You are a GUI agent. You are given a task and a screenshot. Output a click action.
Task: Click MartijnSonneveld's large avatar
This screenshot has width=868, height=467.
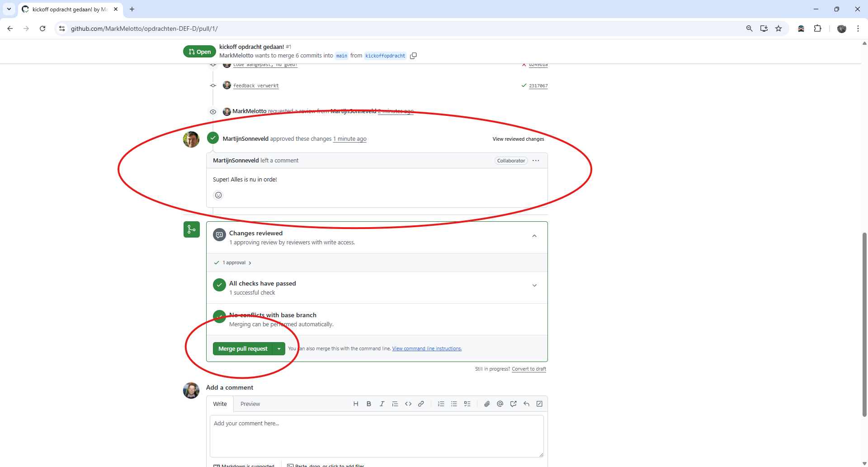(x=191, y=139)
